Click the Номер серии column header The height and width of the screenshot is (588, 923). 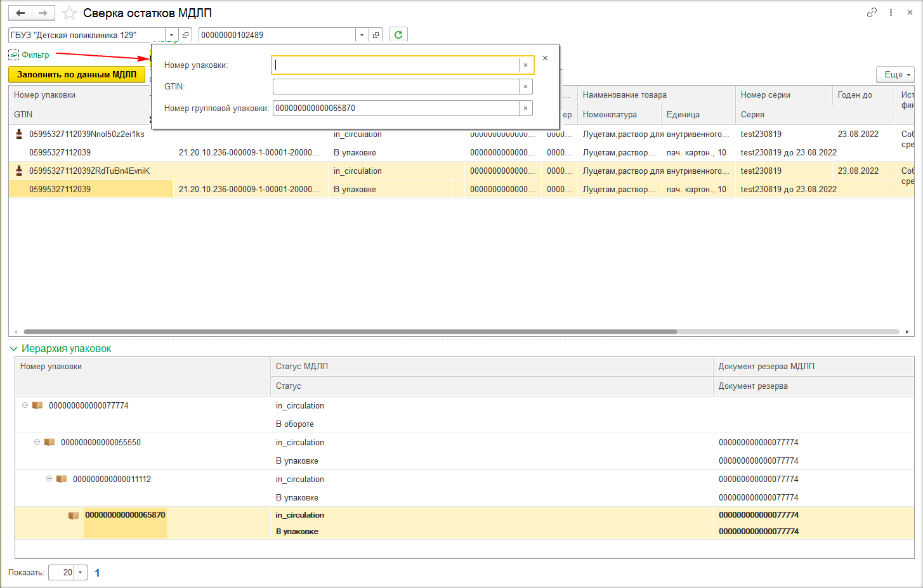coord(783,95)
